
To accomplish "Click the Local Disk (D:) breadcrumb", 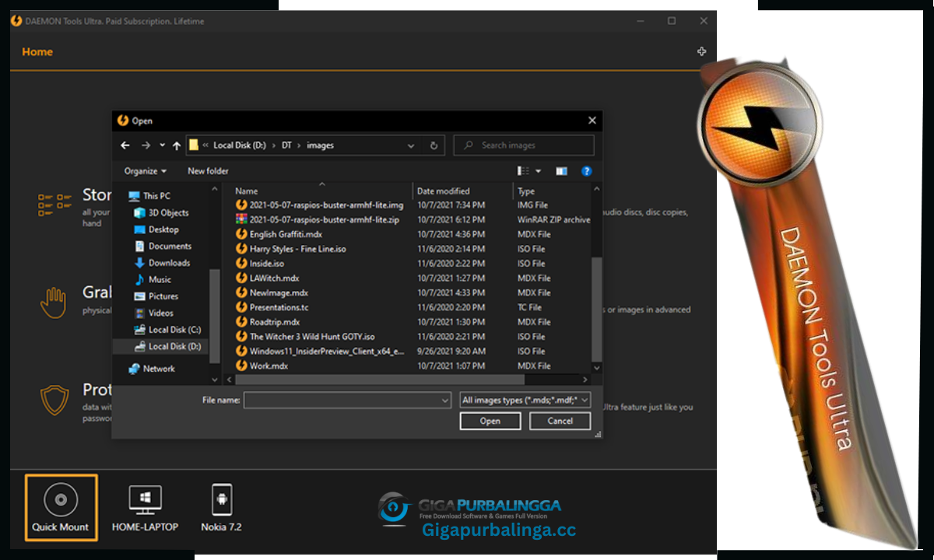I will pyautogui.click(x=240, y=145).
